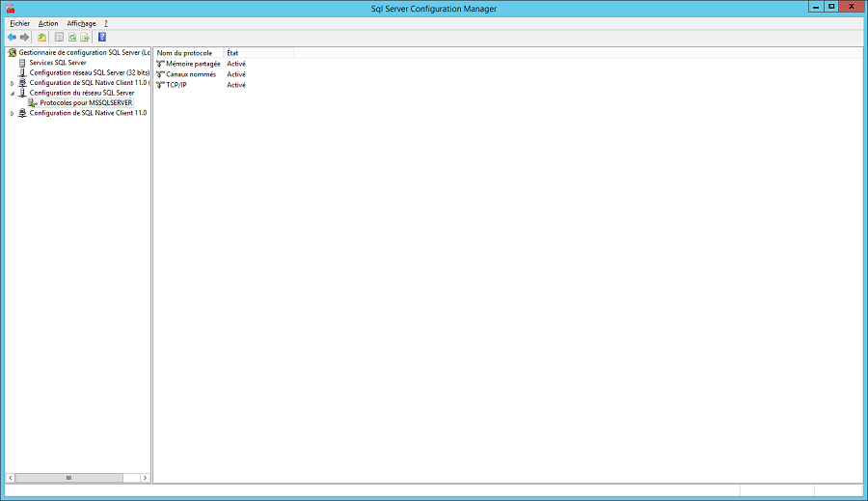Click the Mémoire partagée protocol icon
This screenshot has width=868, height=501.
[x=160, y=64]
